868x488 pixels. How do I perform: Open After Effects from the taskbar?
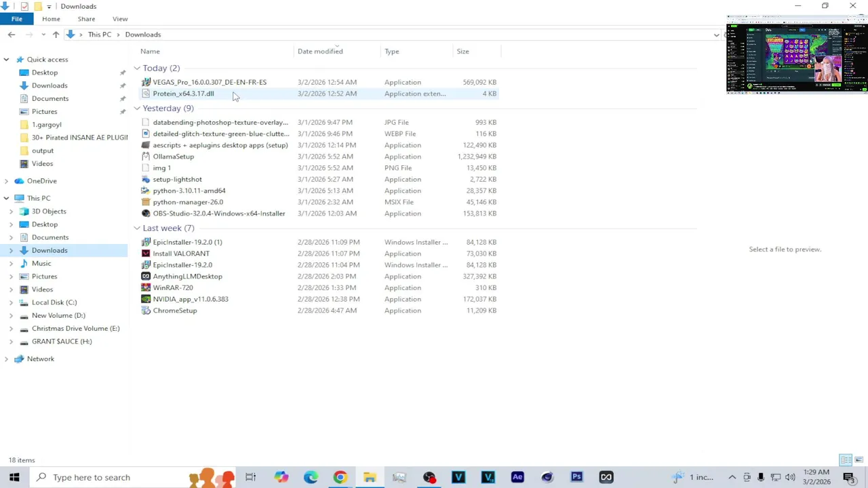[x=517, y=477]
